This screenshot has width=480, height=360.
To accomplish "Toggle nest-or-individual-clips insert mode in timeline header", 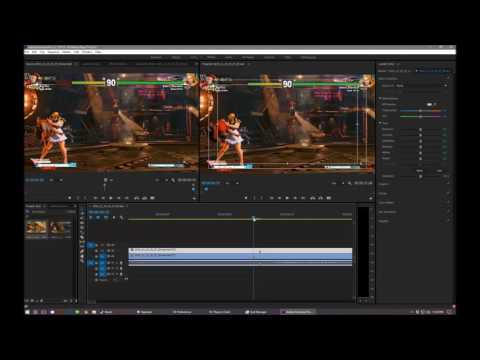I will [90, 218].
